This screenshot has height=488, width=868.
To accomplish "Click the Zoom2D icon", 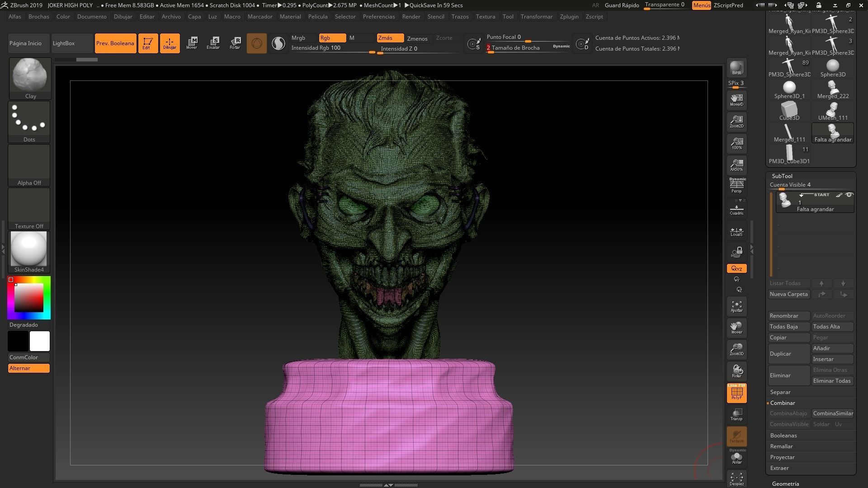I will (736, 121).
